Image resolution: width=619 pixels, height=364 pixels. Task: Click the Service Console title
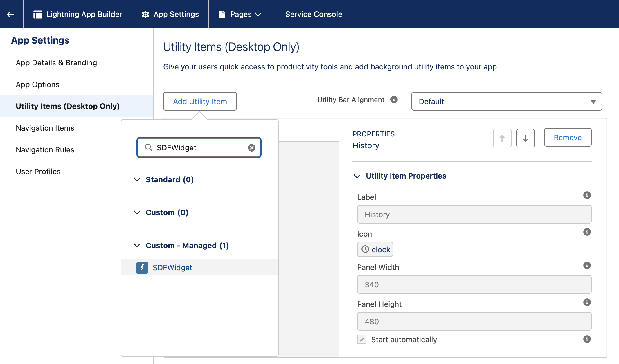pos(314,14)
